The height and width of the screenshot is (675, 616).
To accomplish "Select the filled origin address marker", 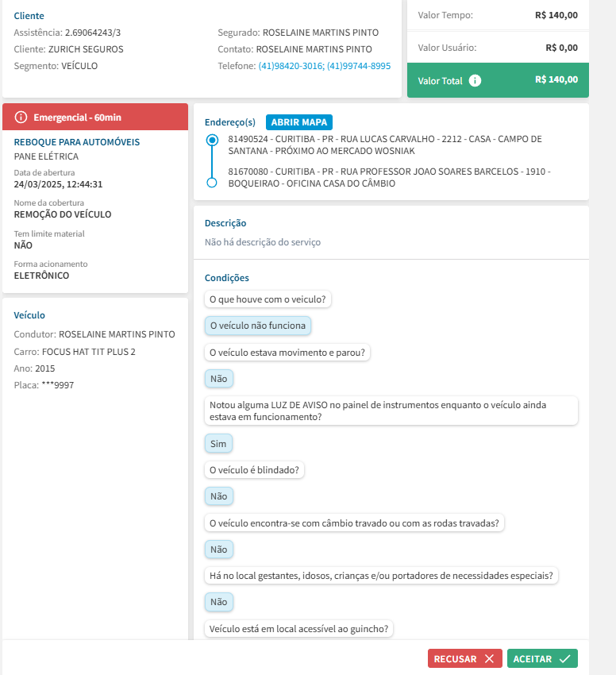I will (x=211, y=140).
